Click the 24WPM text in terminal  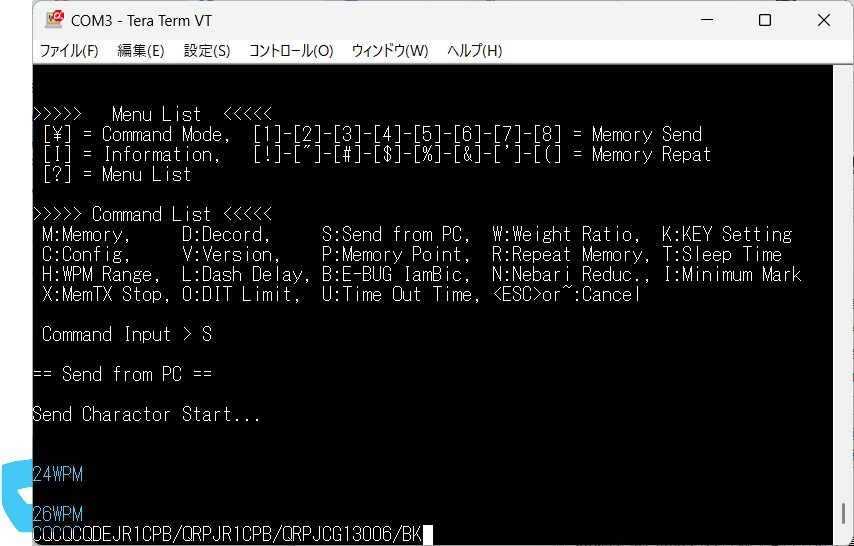pyautogui.click(x=58, y=475)
